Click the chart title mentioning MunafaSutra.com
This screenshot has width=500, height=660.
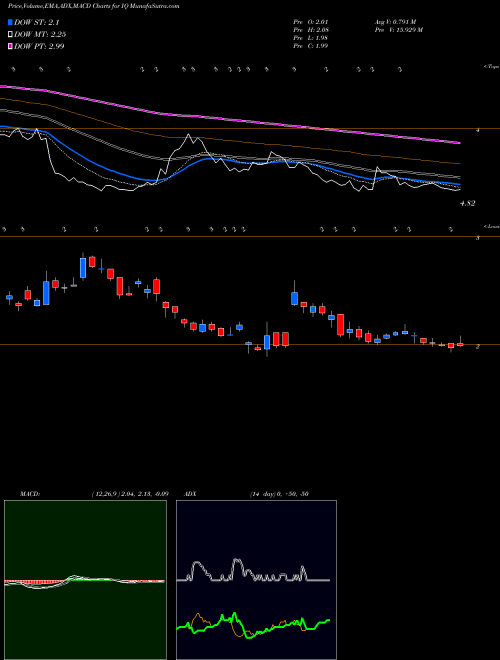click(93, 6)
